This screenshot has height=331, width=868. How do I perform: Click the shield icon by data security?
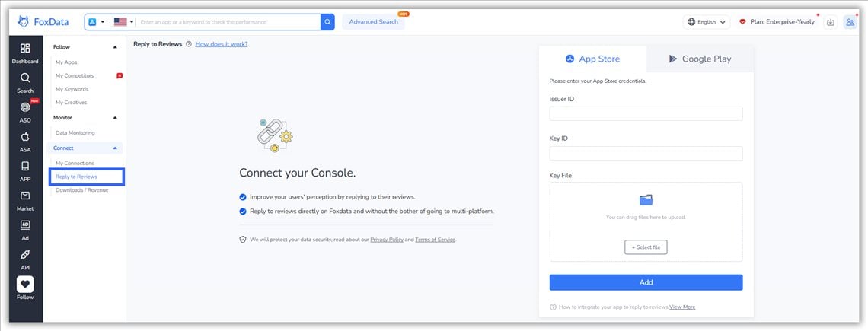242,240
